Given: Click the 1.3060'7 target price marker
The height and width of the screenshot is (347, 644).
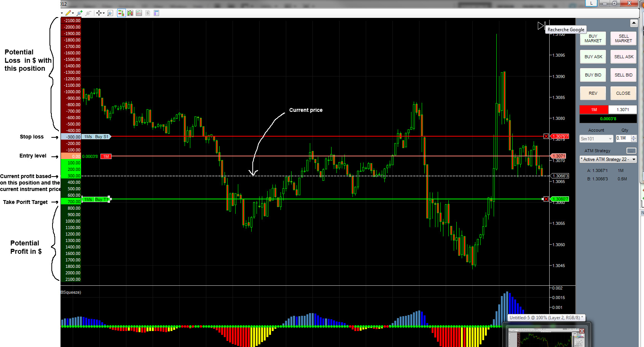Looking at the screenshot, I should click(560, 199).
